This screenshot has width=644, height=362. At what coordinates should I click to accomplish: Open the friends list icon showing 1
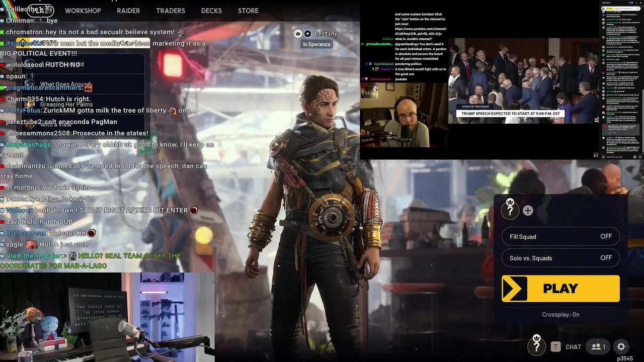click(x=598, y=346)
